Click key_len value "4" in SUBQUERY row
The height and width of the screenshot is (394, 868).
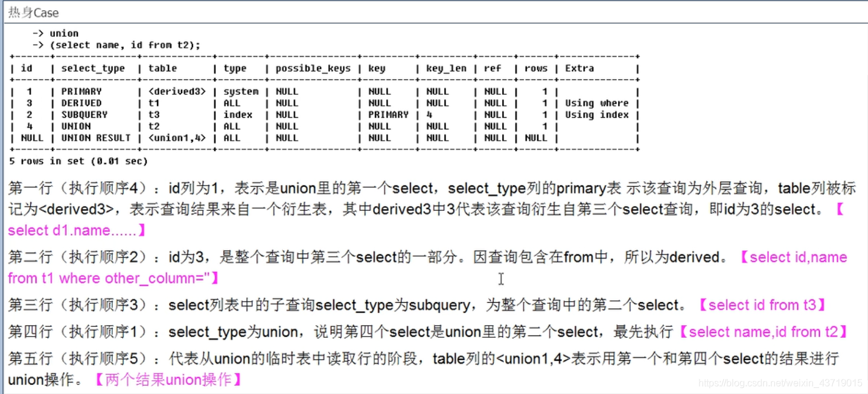429,114
